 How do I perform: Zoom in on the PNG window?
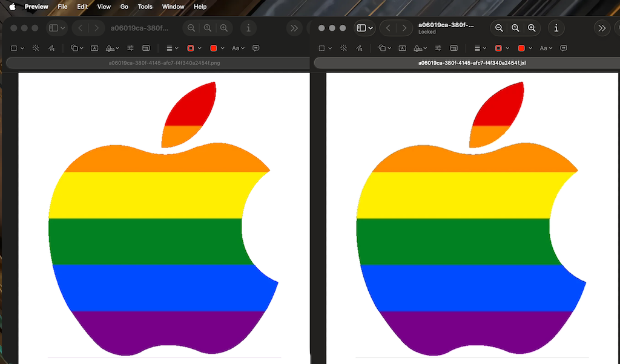click(224, 28)
